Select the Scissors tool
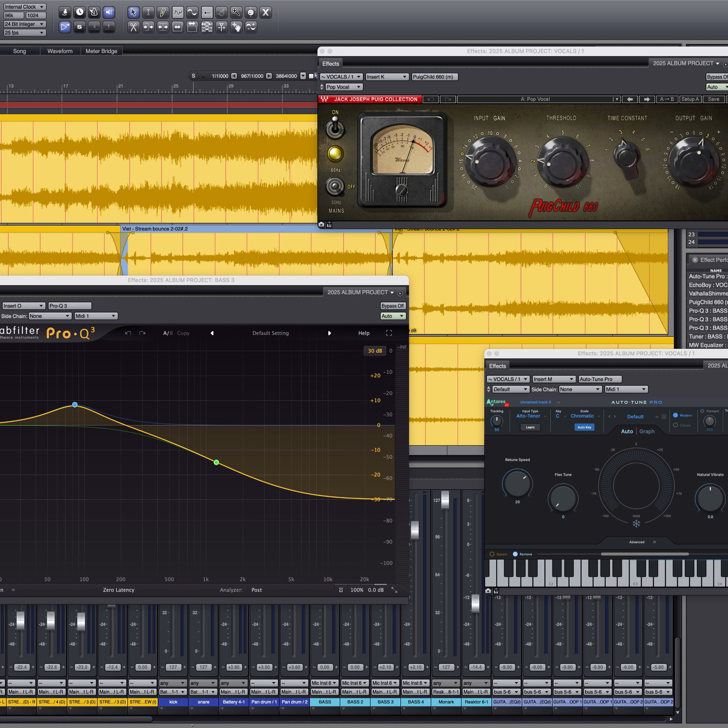The width and height of the screenshot is (728, 728). pyautogui.click(x=133, y=27)
